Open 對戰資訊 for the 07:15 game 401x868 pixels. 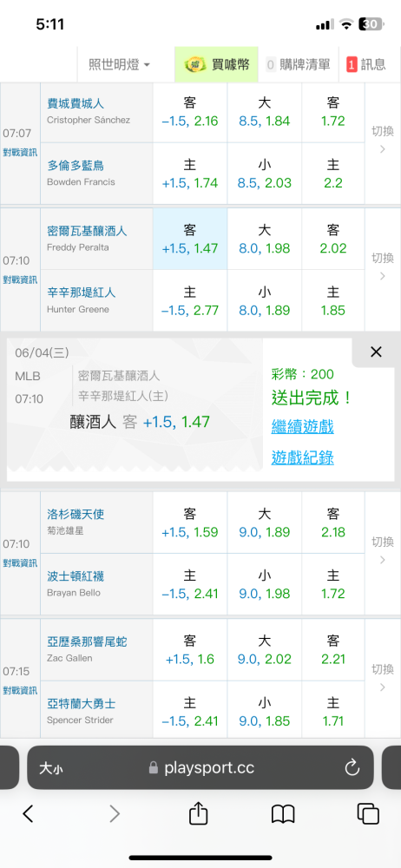20,690
